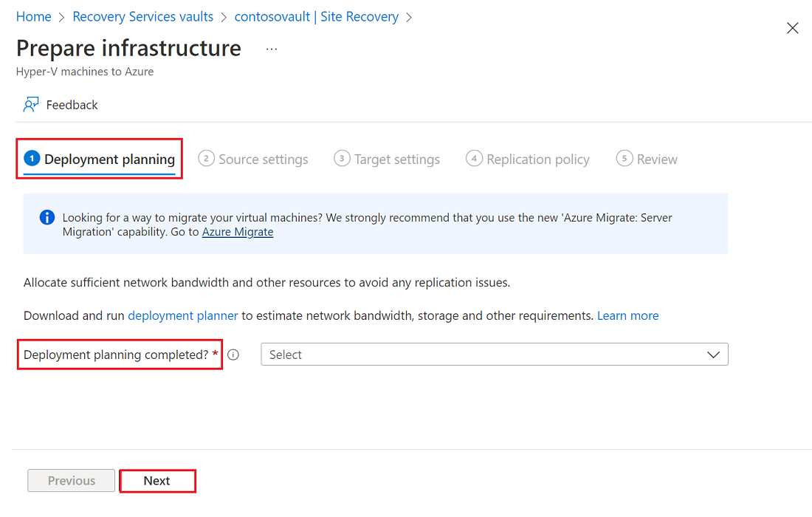Image resolution: width=812 pixels, height=517 pixels.
Task: Click the Next button
Action: tap(157, 480)
